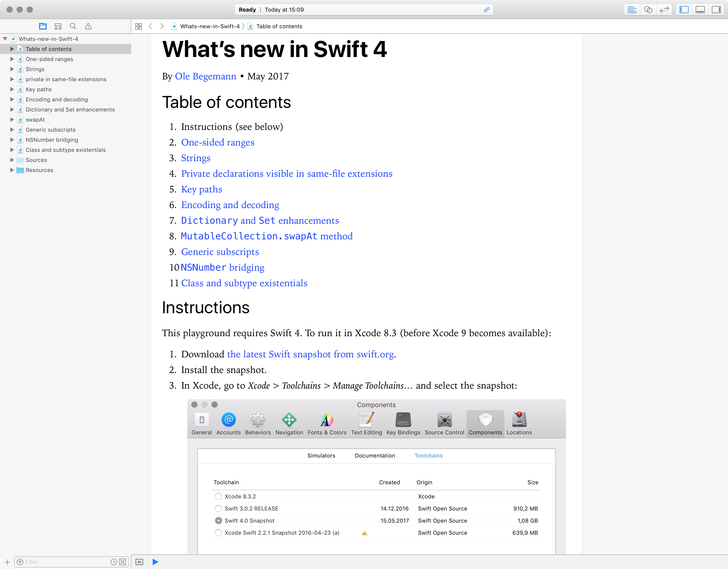
Task: Show the debug area panel
Action: tap(700, 9)
